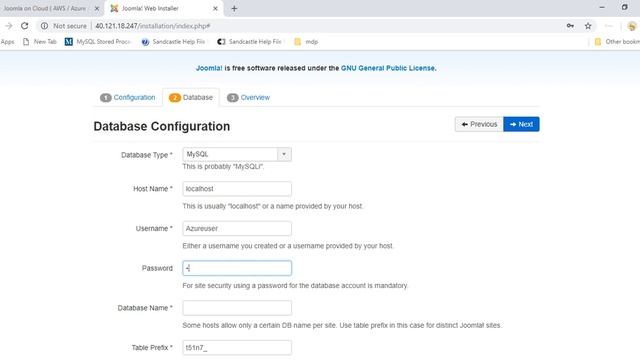Click the blue Next button
This screenshot has width=640, height=360.
pyautogui.click(x=521, y=124)
